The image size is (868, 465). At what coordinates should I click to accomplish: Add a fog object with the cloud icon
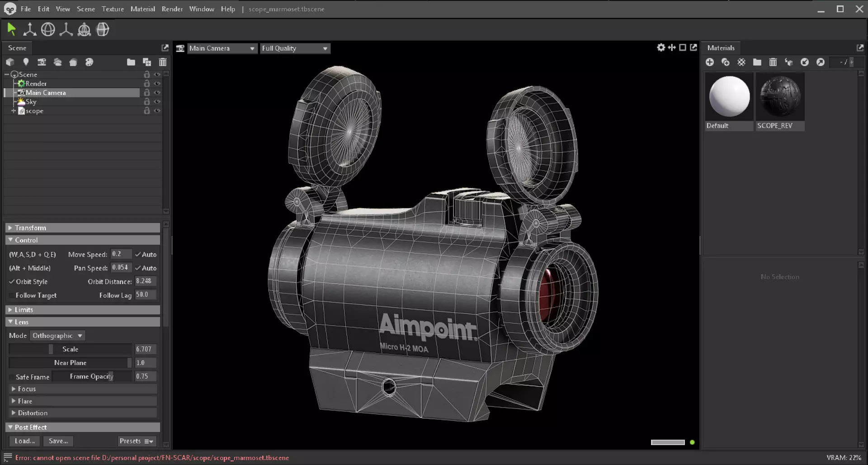point(57,62)
